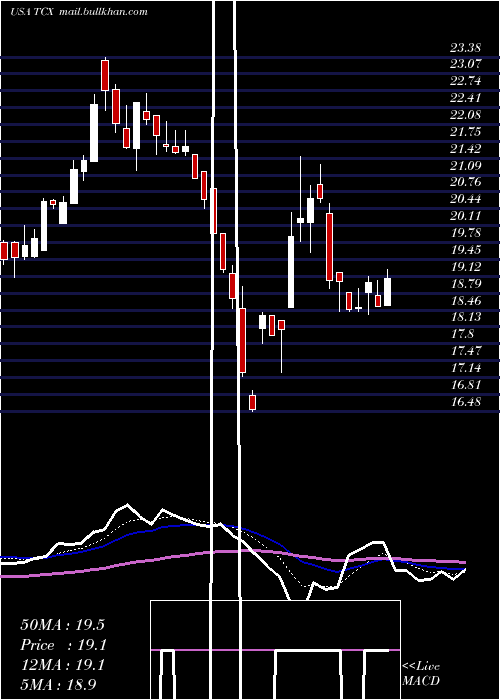
Task: Click the 18.79 price level label
Action: 465,284
